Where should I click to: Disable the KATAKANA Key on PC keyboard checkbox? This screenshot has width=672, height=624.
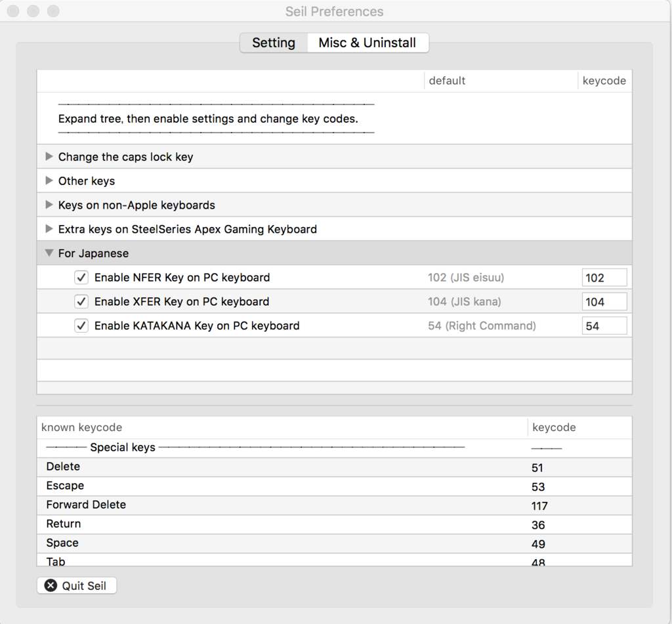point(81,325)
